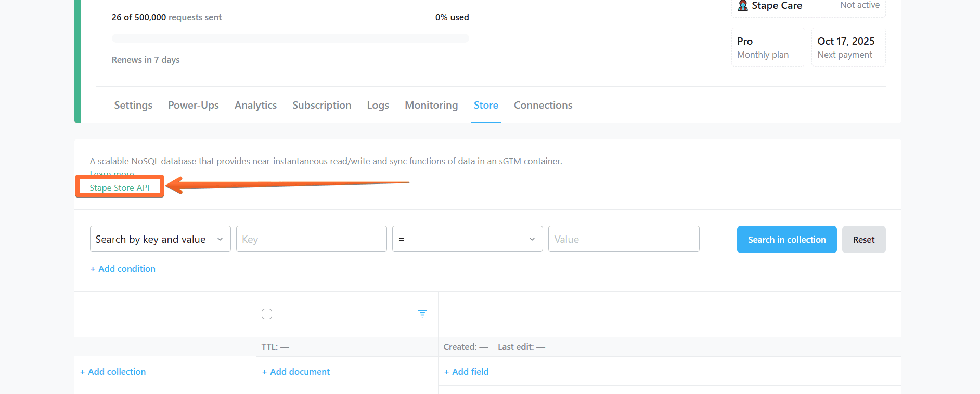Open the Stape Store API link
The image size is (980, 394).
[x=120, y=188]
